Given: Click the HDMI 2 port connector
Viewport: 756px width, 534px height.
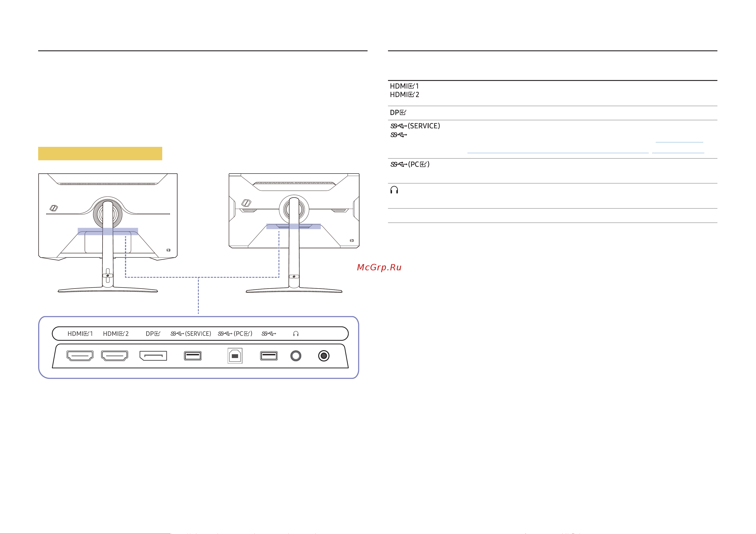Looking at the screenshot, I should (115, 356).
